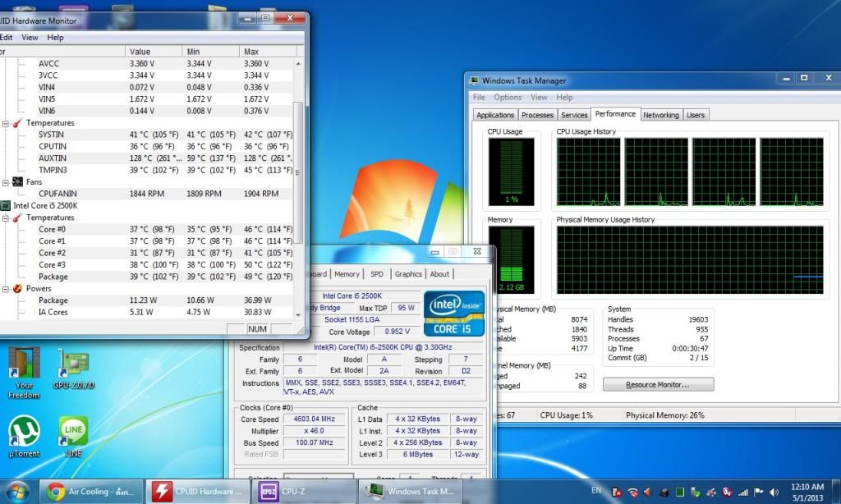Image resolution: width=841 pixels, height=504 pixels.
Task: Open the µTorrent desktop shortcut
Action: click(x=24, y=431)
